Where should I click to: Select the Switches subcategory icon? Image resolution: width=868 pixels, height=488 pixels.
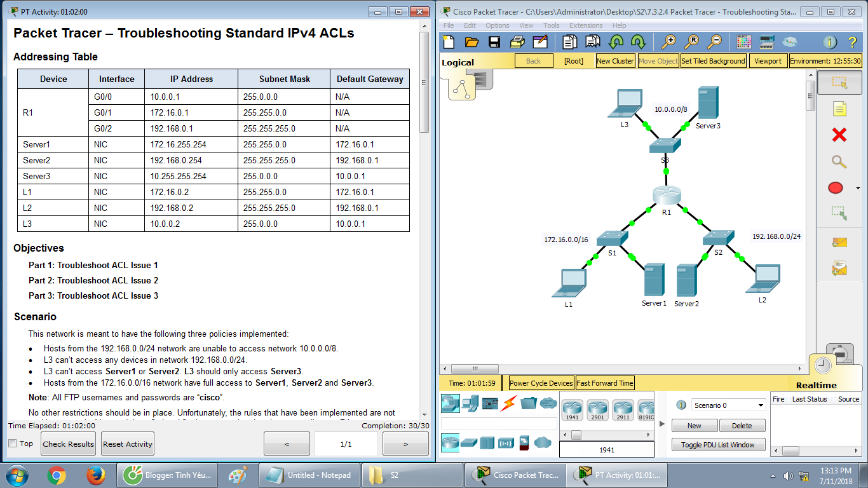click(x=469, y=442)
